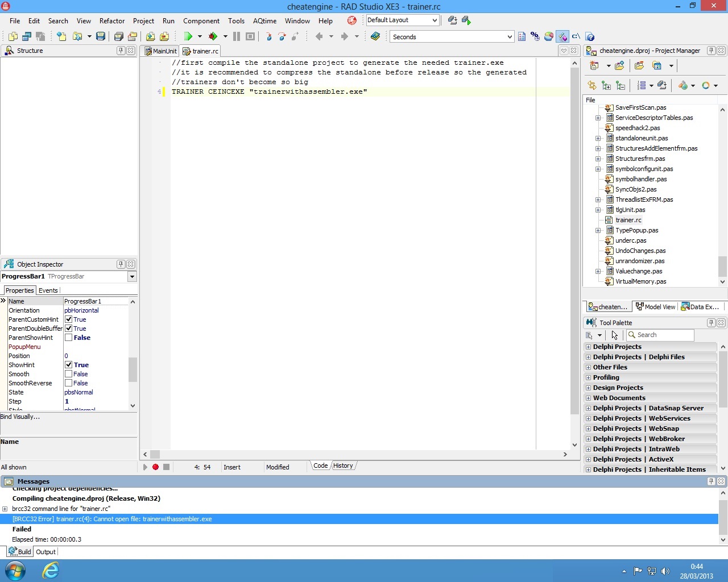Check the SmoothReverse property checkbox
The width and height of the screenshot is (728, 582).
pyautogui.click(x=68, y=383)
